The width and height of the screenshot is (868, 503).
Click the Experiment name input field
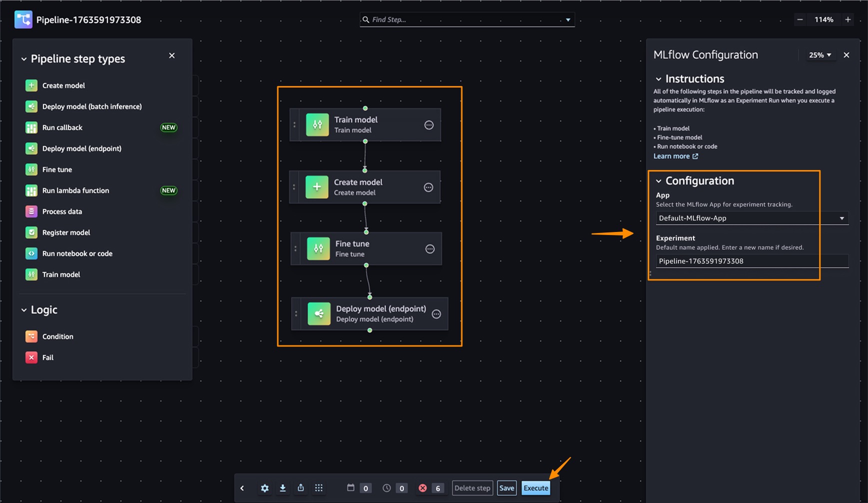click(x=752, y=261)
